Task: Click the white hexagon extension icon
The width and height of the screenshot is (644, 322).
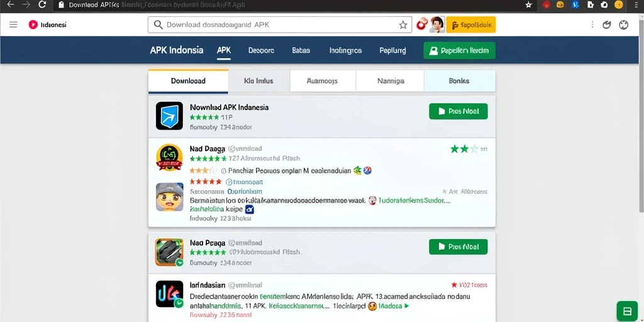Action: 604,5
